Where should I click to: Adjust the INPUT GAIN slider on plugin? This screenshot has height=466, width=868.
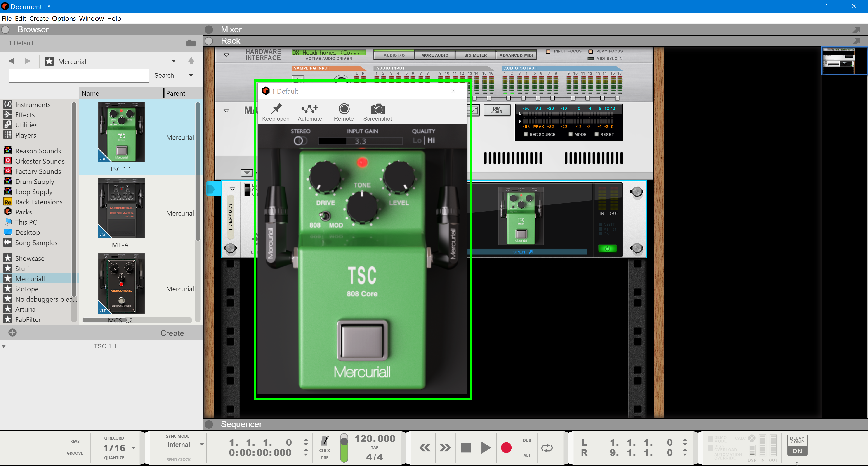361,141
